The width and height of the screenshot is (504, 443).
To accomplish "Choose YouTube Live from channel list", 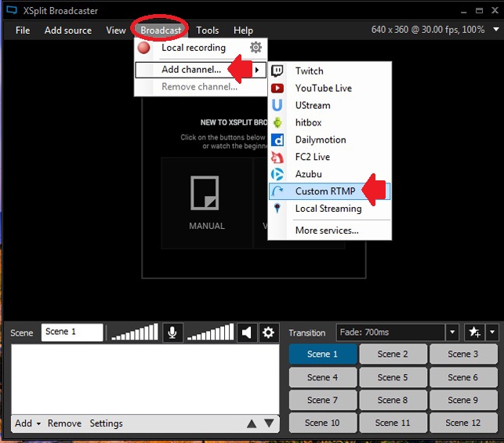I will tap(323, 88).
